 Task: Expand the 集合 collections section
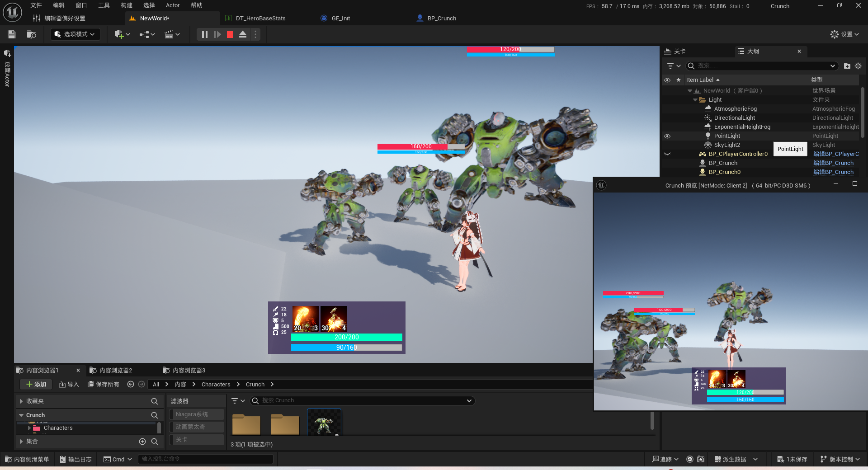pyautogui.click(x=21, y=442)
